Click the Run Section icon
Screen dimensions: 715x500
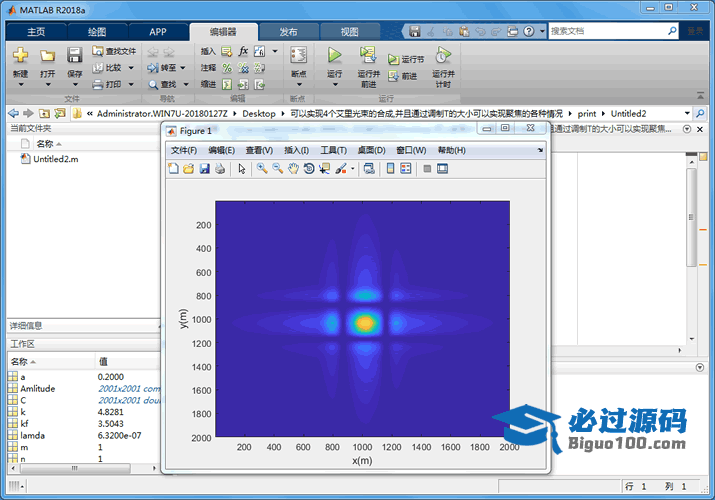[x=393, y=59]
